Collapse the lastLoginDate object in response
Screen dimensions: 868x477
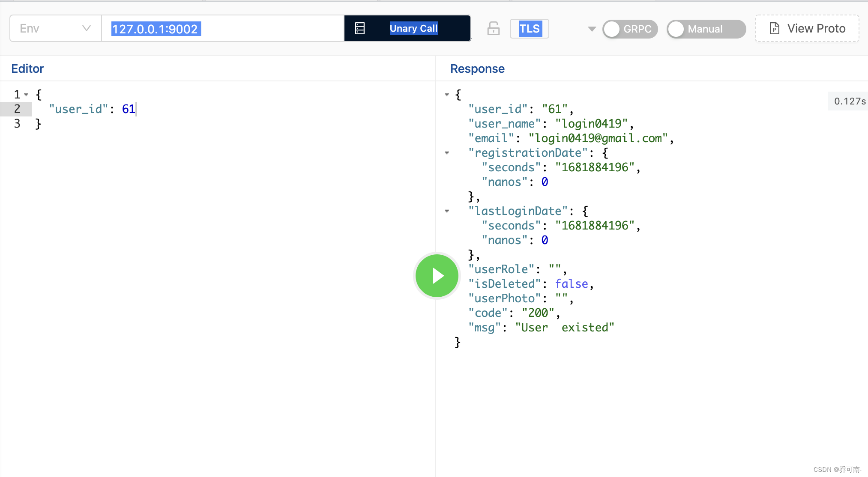point(447,211)
